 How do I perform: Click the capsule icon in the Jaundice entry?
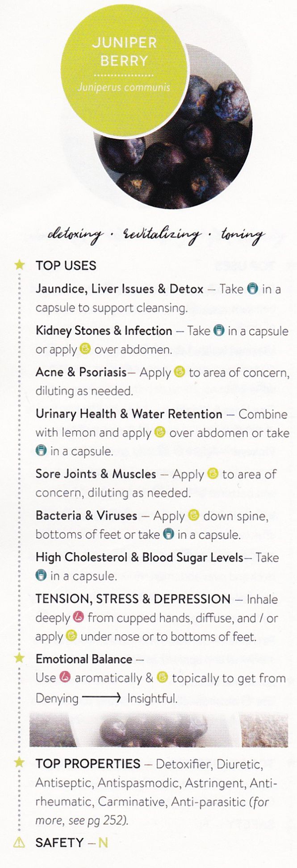point(253,289)
